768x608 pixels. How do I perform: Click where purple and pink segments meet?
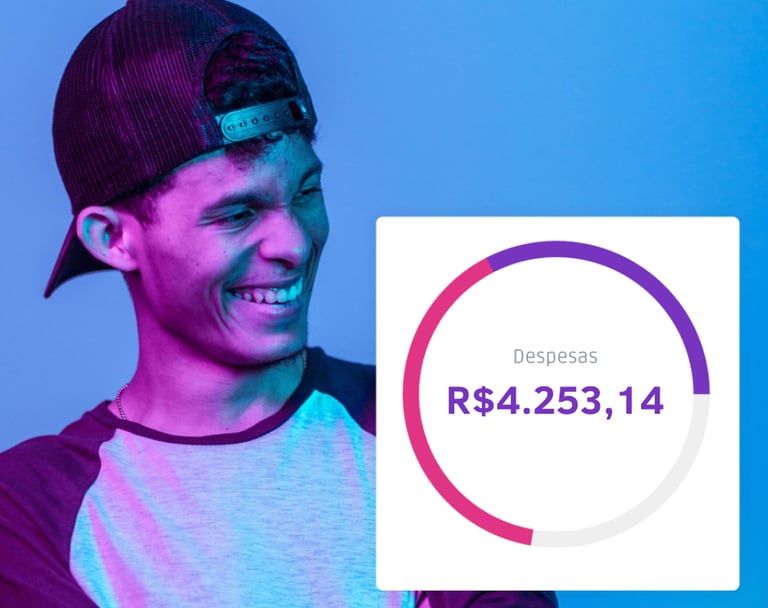(x=489, y=265)
